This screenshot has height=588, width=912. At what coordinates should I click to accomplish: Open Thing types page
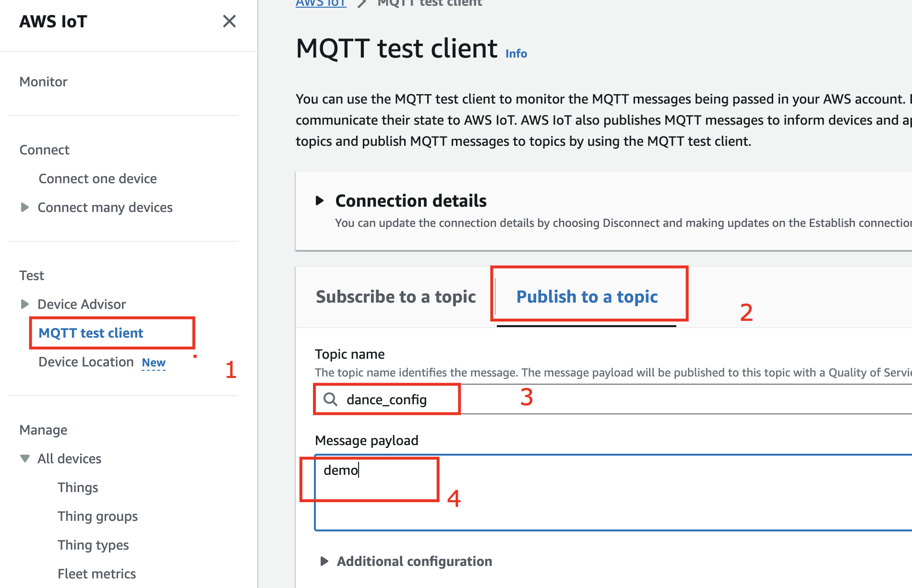click(x=93, y=545)
